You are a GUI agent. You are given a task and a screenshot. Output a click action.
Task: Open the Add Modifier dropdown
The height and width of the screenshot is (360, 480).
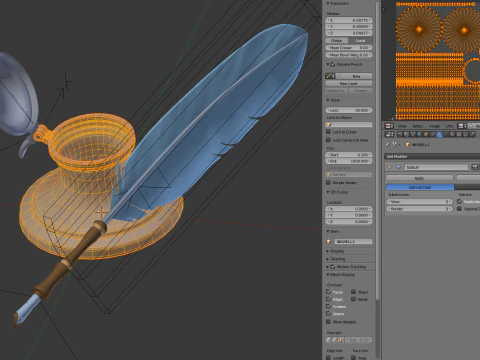click(432, 156)
